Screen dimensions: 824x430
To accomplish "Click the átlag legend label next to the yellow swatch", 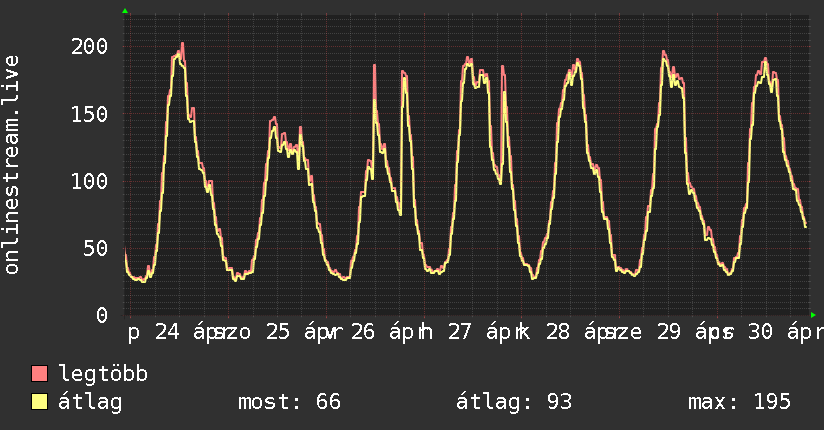I will [x=90, y=402].
